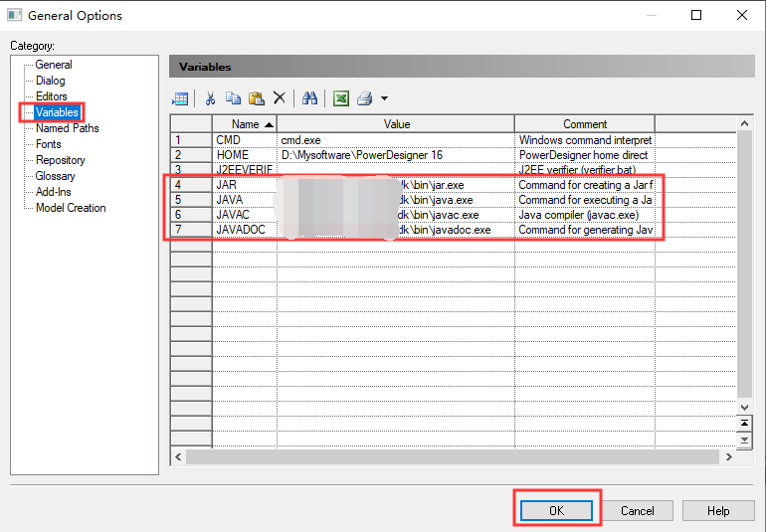The image size is (766, 532).
Task: Click Help button
Action: 718,511
